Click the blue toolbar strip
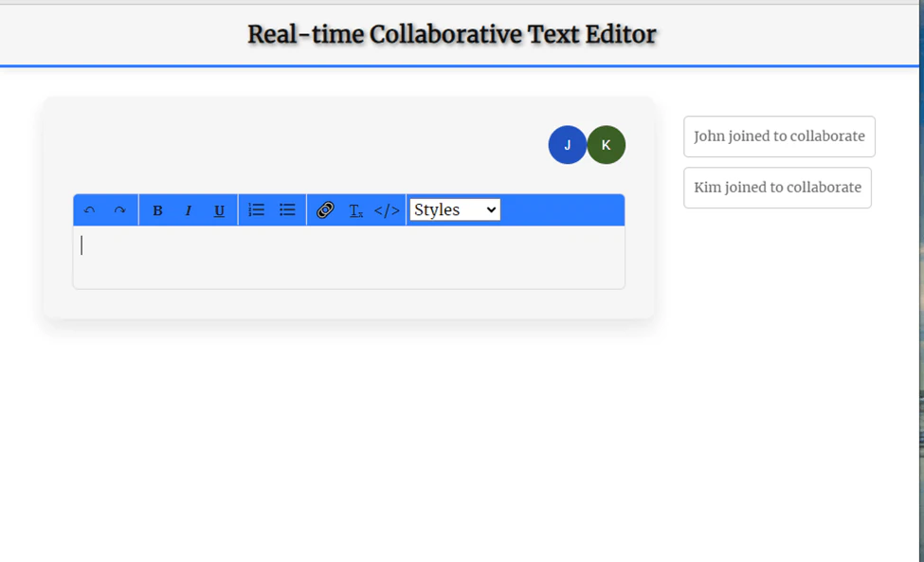 (569, 209)
